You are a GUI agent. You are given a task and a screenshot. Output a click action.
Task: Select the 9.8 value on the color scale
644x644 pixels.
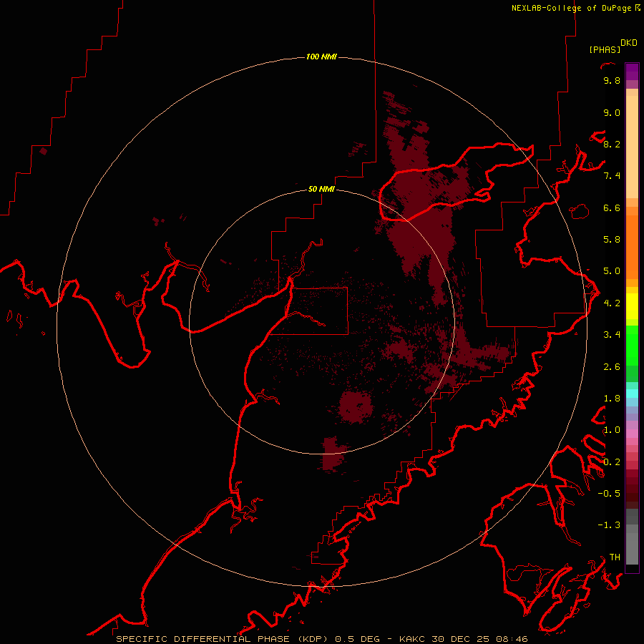(x=612, y=80)
